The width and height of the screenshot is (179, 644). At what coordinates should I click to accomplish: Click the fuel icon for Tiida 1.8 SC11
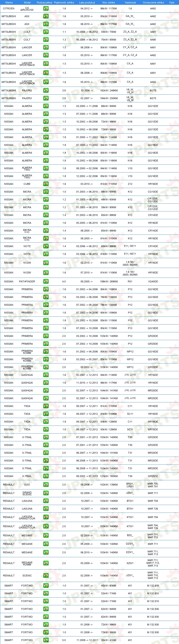[x=46, y=429]
